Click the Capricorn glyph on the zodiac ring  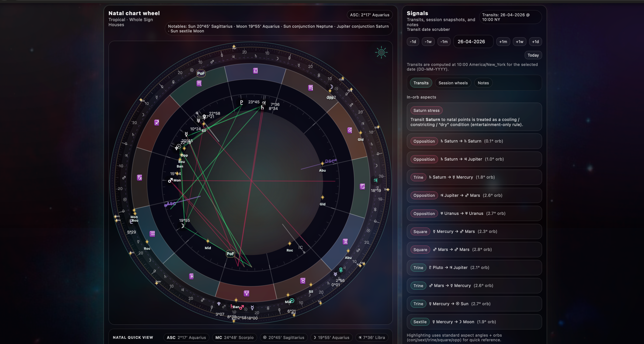point(139,178)
